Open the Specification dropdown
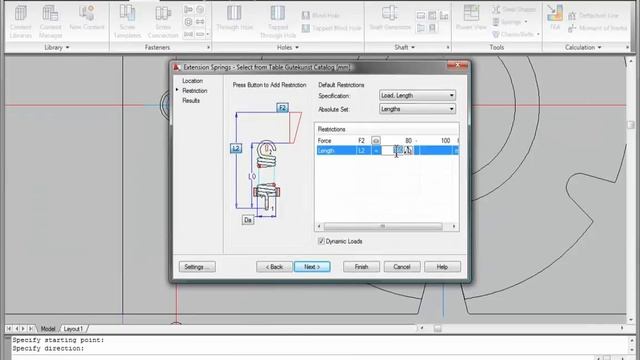 click(417, 96)
